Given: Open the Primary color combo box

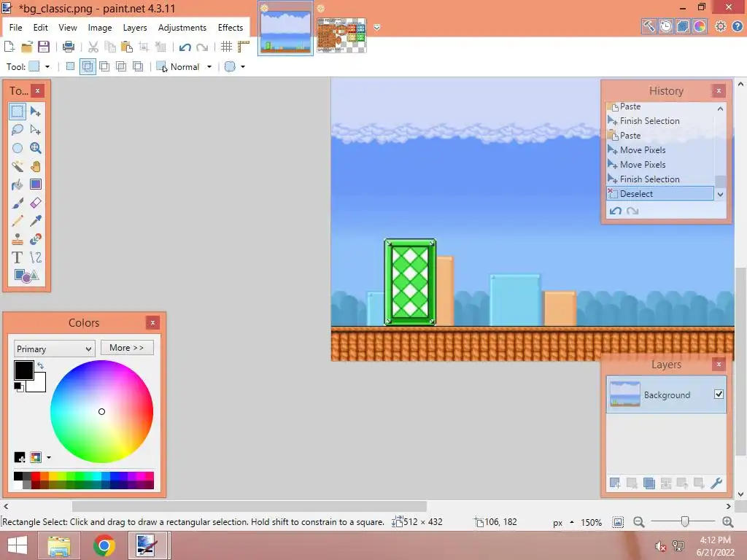Looking at the screenshot, I should click(x=54, y=349).
